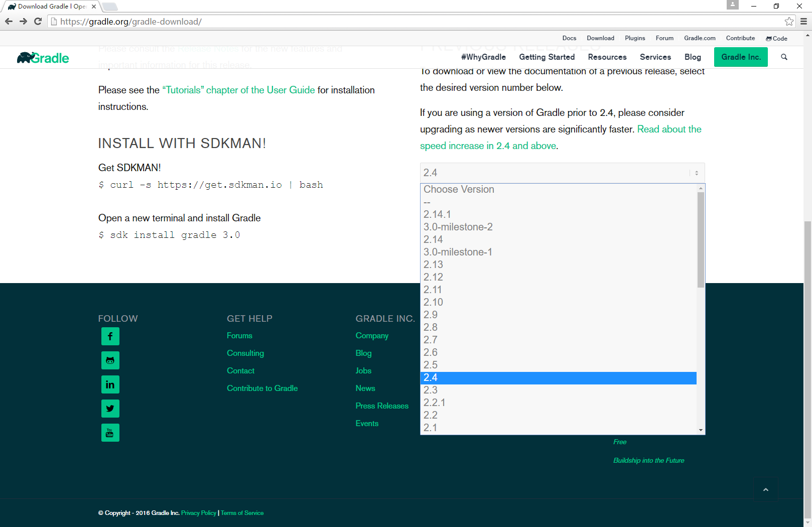This screenshot has width=812, height=527.
Task: Click the browser forward arrow
Action: coord(23,22)
